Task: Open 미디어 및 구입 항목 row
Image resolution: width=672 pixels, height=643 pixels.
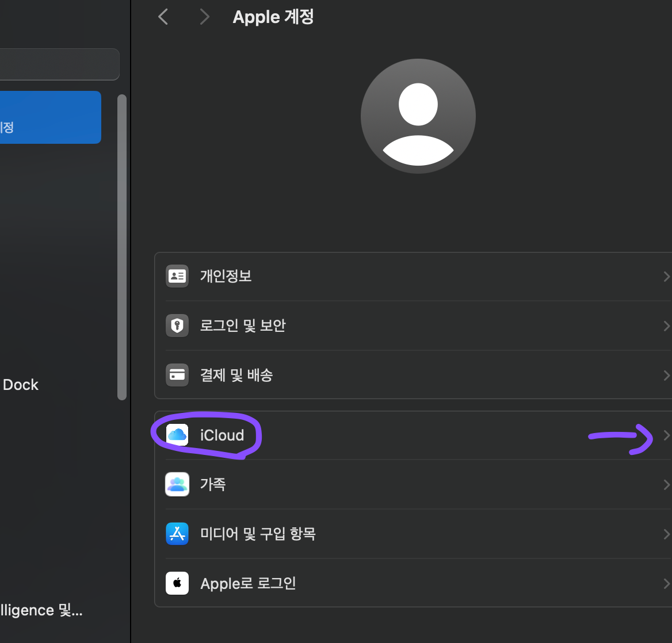Action: pos(413,534)
